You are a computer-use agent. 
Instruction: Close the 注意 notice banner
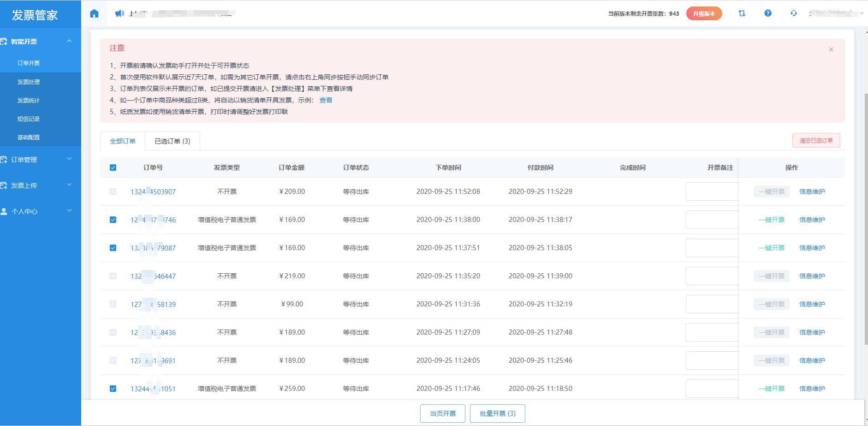(831, 49)
